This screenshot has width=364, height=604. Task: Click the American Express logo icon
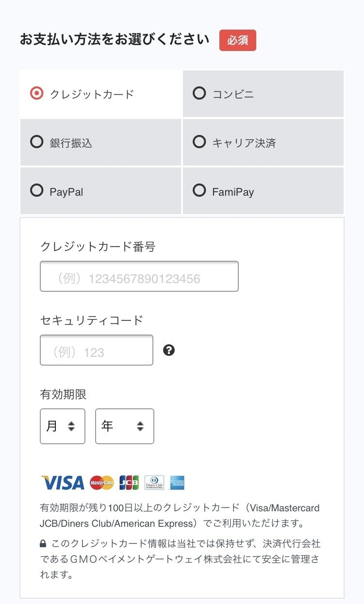[177, 483]
